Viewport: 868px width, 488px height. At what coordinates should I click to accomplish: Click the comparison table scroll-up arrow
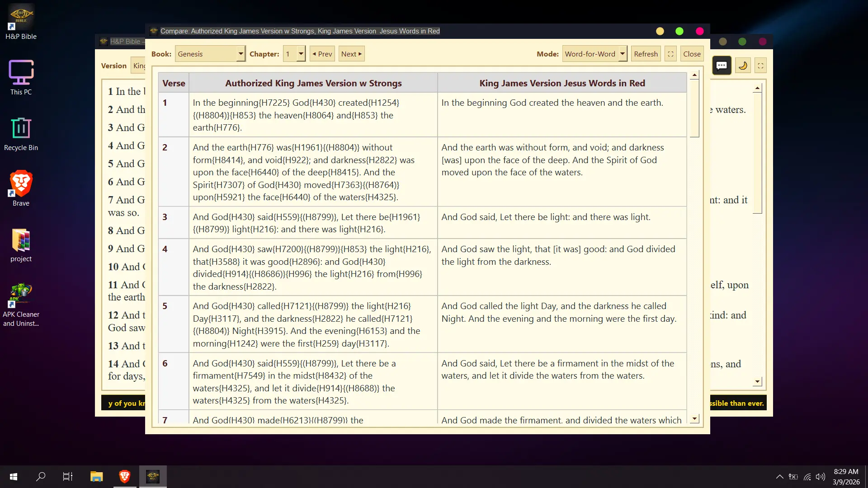695,75
